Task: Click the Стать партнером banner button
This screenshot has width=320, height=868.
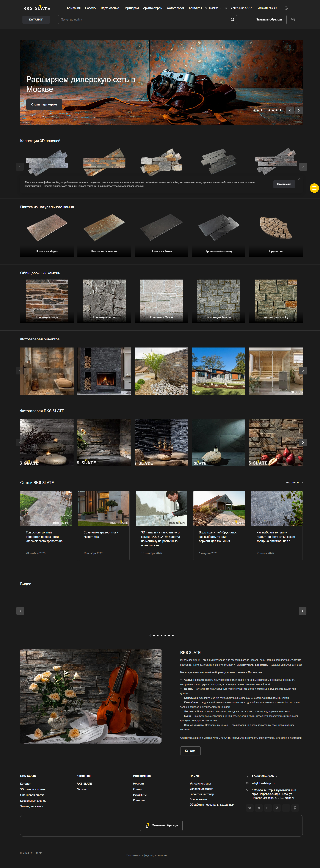Action: (x=44, y=104)
